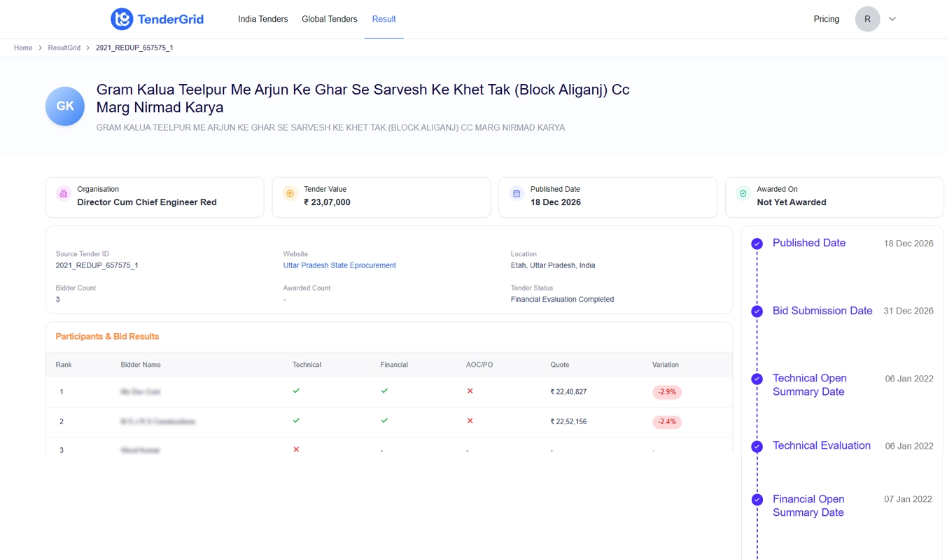Click the Published Date calendar icon
The height and width of the screenshot is (560, 947).
[x=517, y=193]
